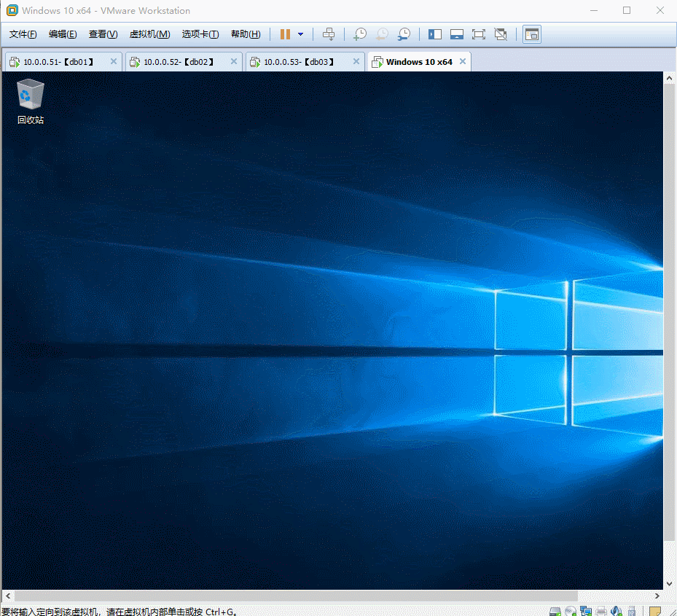Pause the virtual machine with the orange pause icon

pos(285,34)
